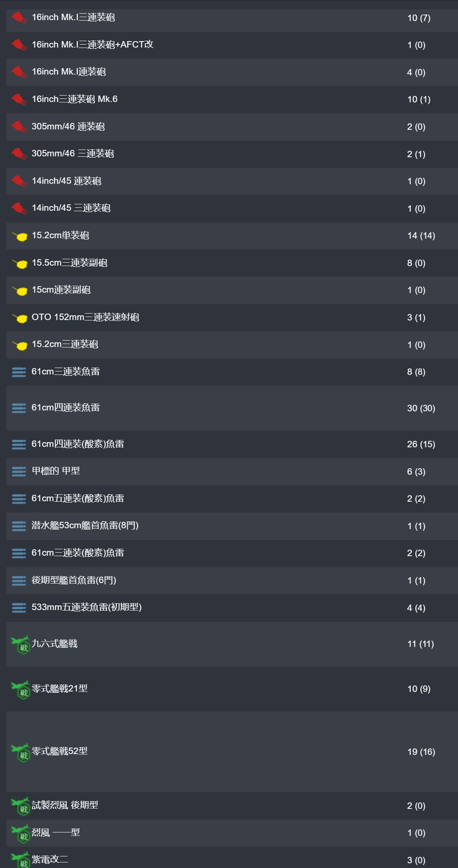Select the 16inch三連装砲 Mk.6 row

click(x=232, y=99)
